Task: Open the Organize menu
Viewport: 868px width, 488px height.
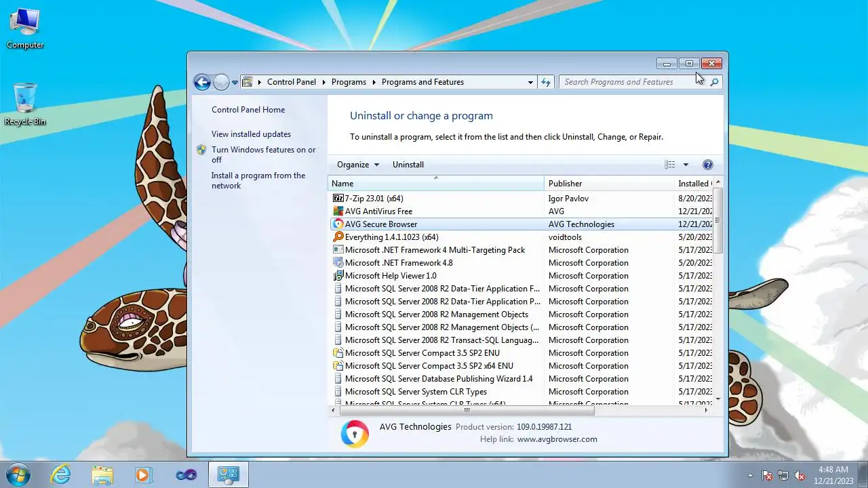Action: coord(358,165)
